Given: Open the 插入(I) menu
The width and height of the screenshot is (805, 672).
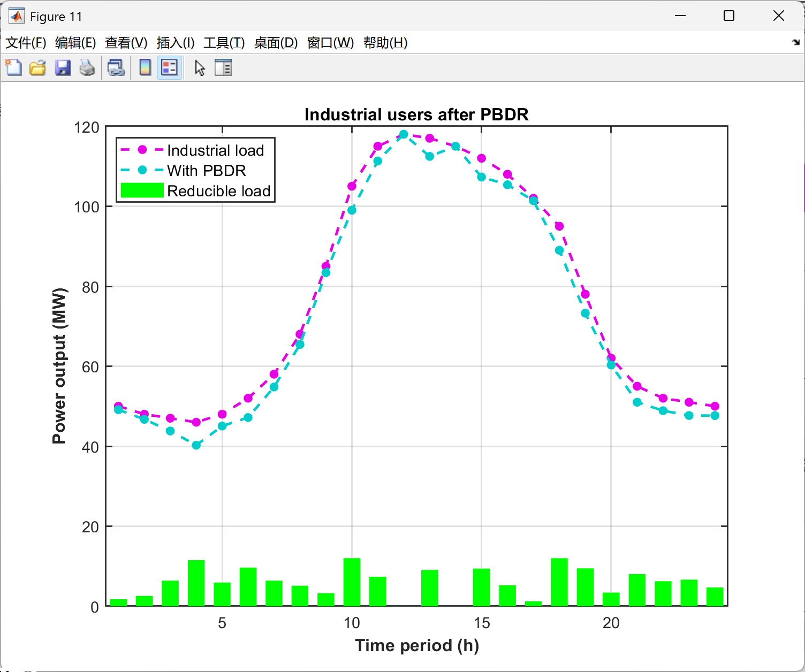Looking at the screenshot, I should [176, 43].
